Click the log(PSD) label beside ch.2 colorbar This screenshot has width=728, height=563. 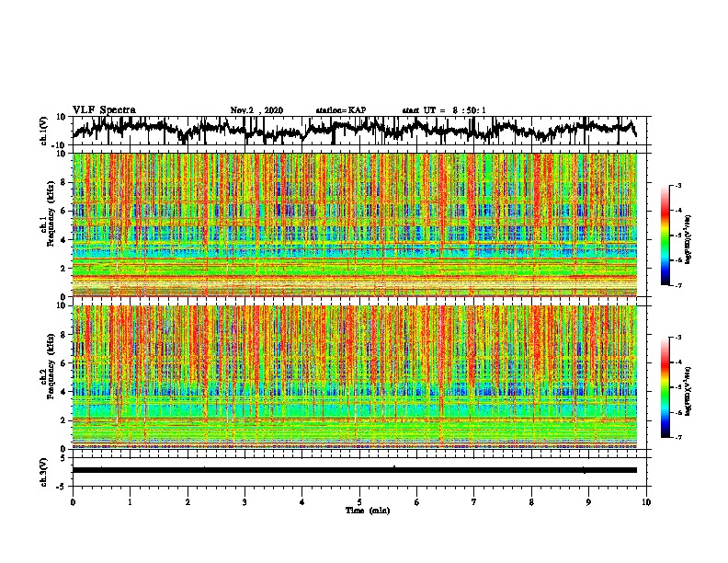pyautogui.click(x=688, y=391)
